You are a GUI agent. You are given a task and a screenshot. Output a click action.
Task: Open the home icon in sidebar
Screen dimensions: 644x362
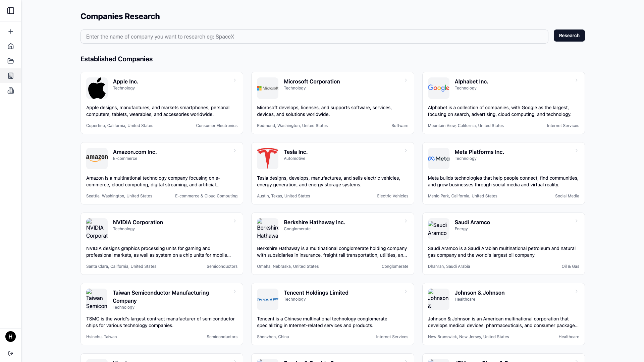click(11, 46)
